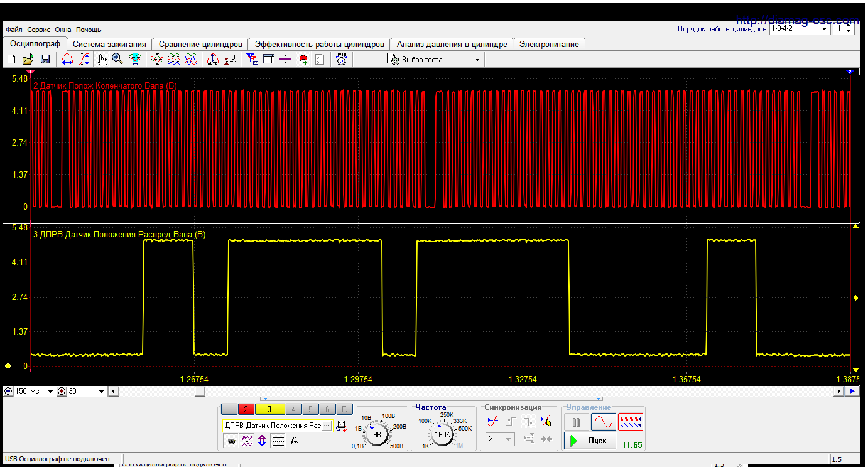Switch to Электропитание tab
The height and width of the screenshot is (467, 868).
[x=550, y=45]
